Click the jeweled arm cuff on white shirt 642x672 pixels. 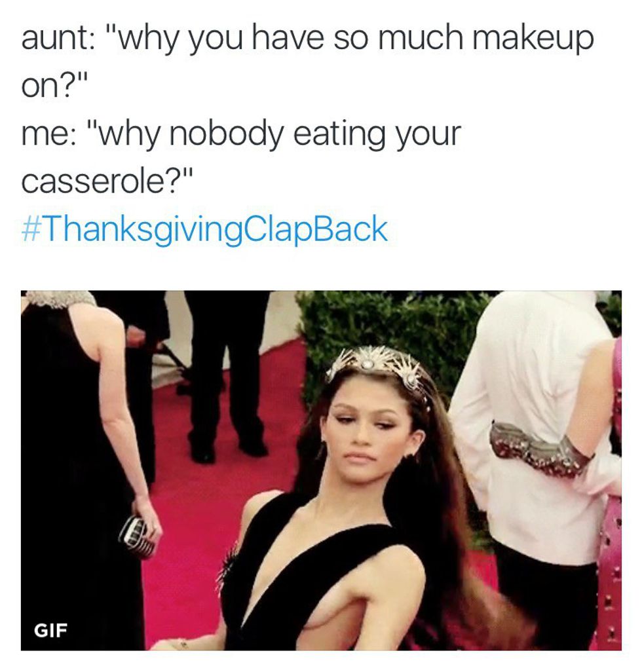541,449
